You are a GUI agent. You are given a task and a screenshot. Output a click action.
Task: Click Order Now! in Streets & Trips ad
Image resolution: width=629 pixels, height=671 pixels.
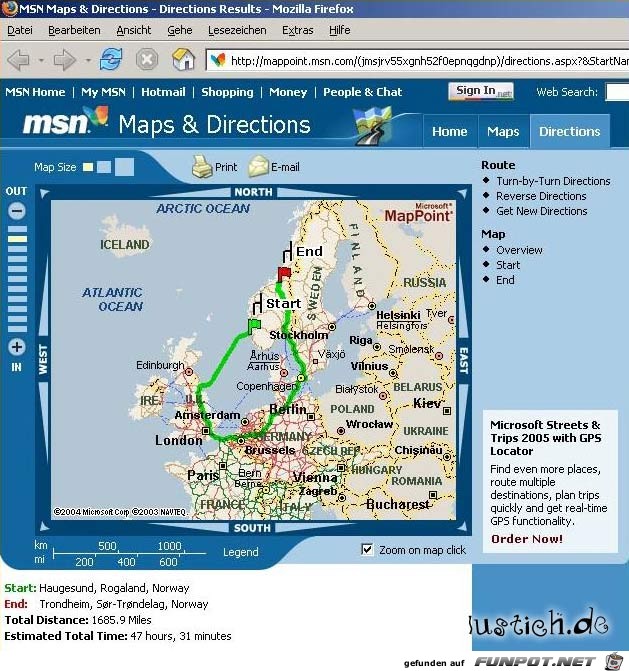click(x=527, y=539)
